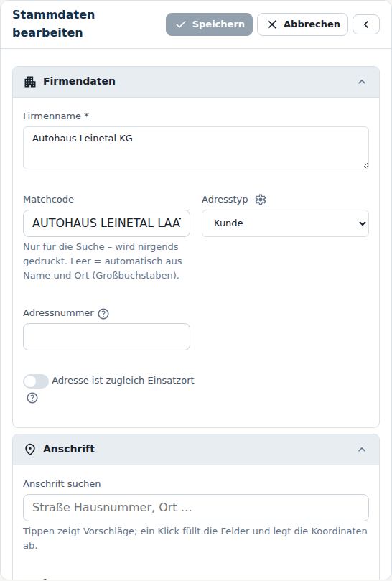Click the help icon below the Einsatzort toggle

(32, 398)
